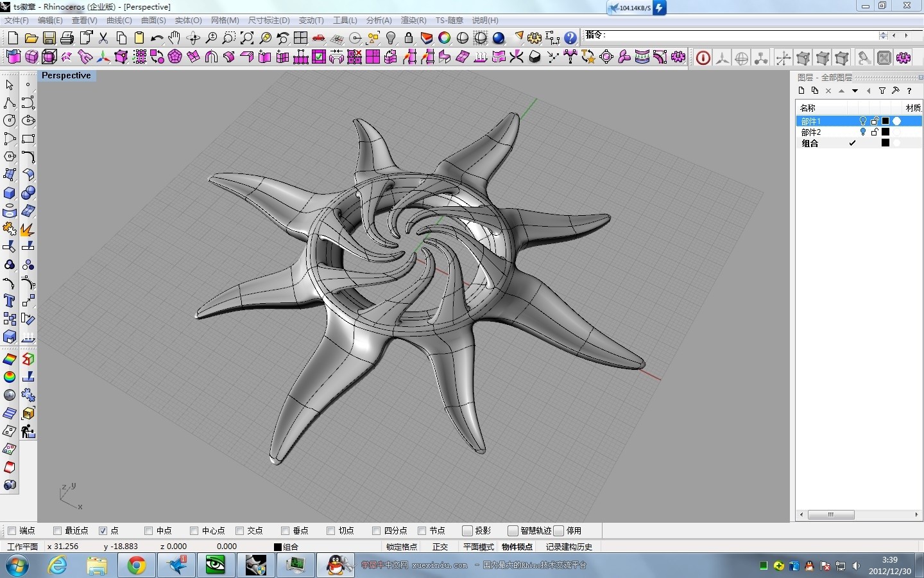Image resolution: width=924 pixels, height=578 pixels.
Task: Click the magenta TS gear settings icon
Action: pyautogui.click(x=903, y=58)
